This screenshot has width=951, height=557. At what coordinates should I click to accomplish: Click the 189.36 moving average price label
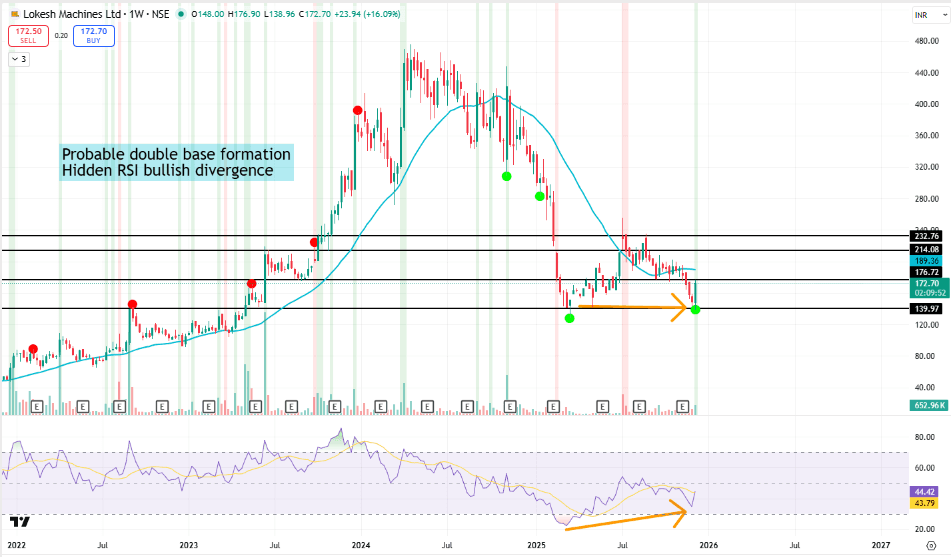pyautogui.click(x=927, y=261)
